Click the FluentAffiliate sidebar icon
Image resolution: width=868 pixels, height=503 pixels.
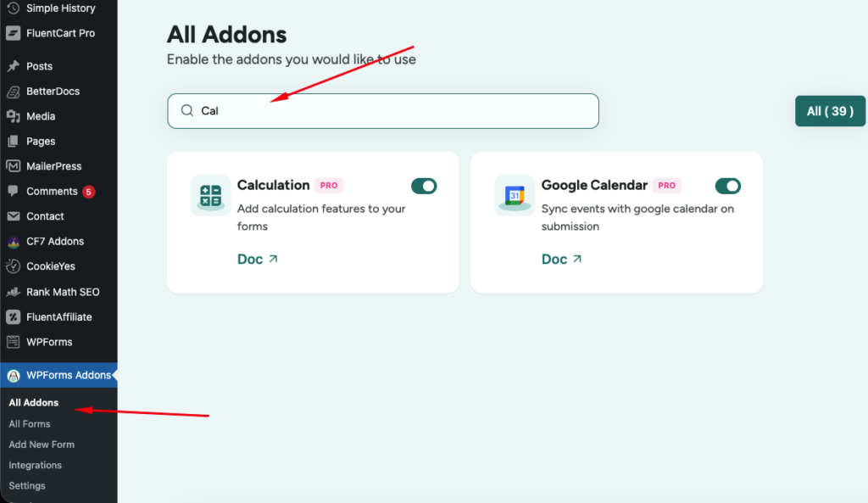pos(14,317)
